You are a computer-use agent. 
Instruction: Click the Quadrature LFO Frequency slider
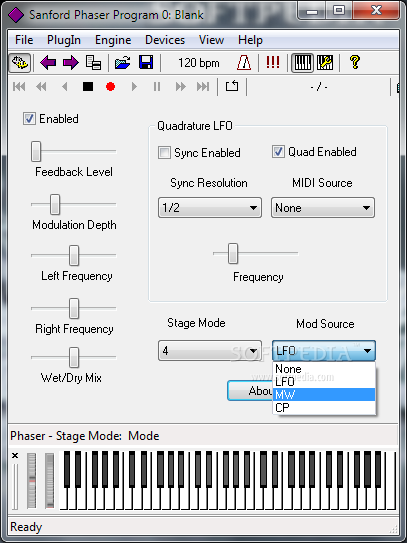[x=255, y=253]
